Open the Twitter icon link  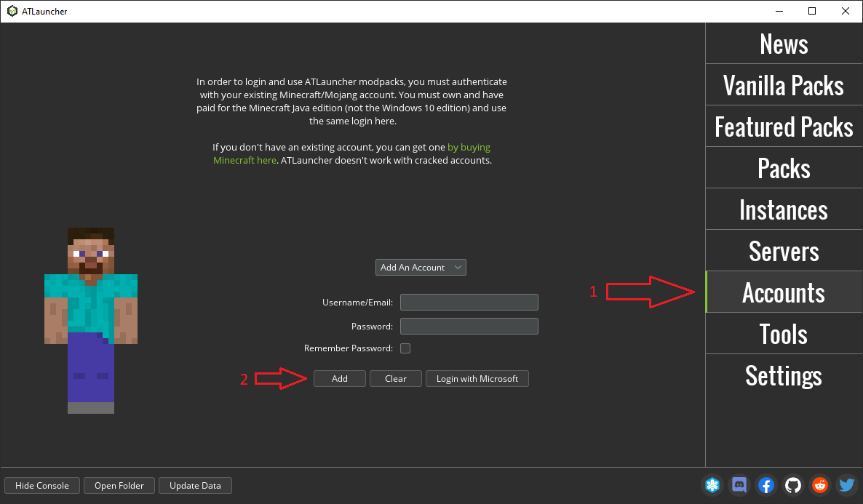click(847, 485)
